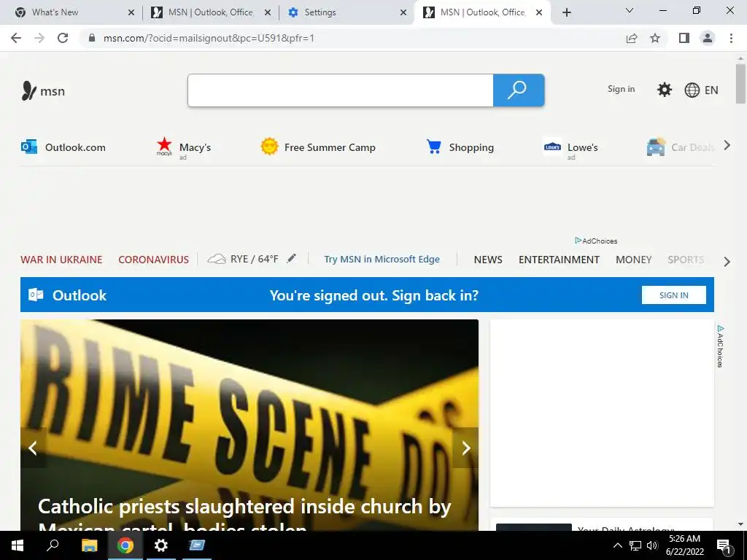Image resolution: width=747 pixels, height=560 pixels.
Task: Open the Car Deals shortcut icon
Action: click(x=656, y=147)
